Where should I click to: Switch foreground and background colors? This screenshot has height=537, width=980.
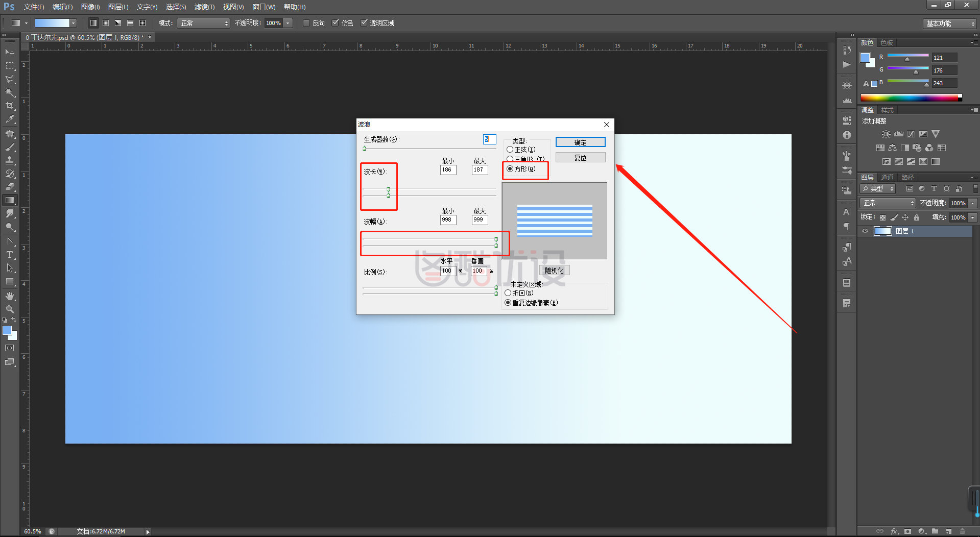[x=14, y=320]
